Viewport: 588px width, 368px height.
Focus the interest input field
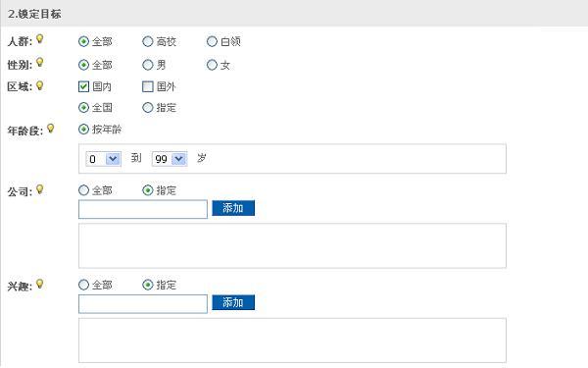pyautogui.click(x=143, y=304)
